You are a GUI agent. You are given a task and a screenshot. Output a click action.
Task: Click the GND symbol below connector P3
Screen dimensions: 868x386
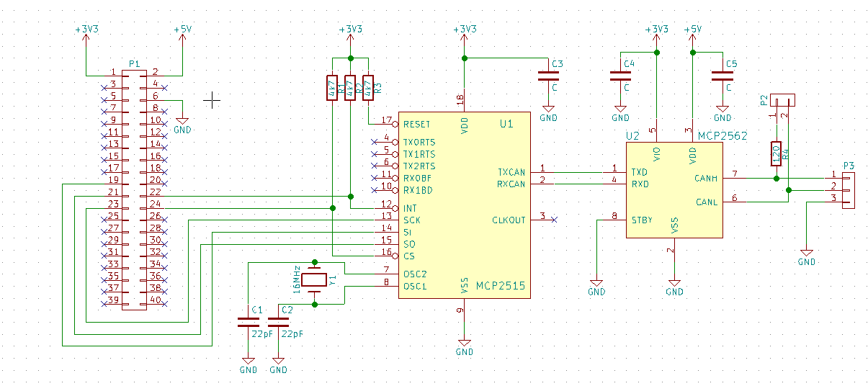(807, 256)
